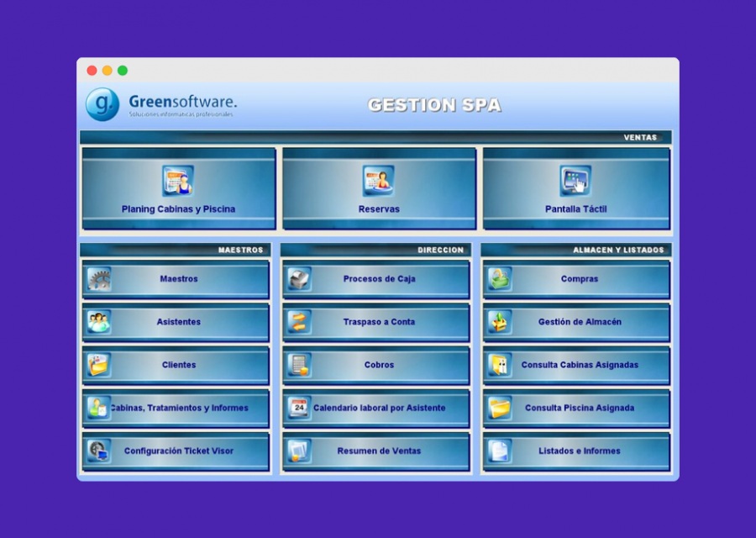756x538 pixels.
Task: Select the Pantalla Táctil touchscreen icon
Action: (x=575, y=181)
